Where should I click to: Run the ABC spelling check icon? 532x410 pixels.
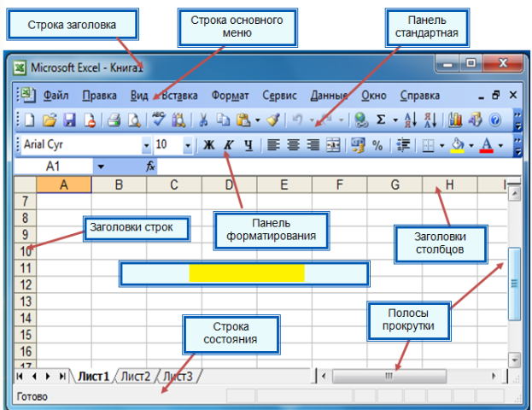pyautogui.click(x=159, y=120)
